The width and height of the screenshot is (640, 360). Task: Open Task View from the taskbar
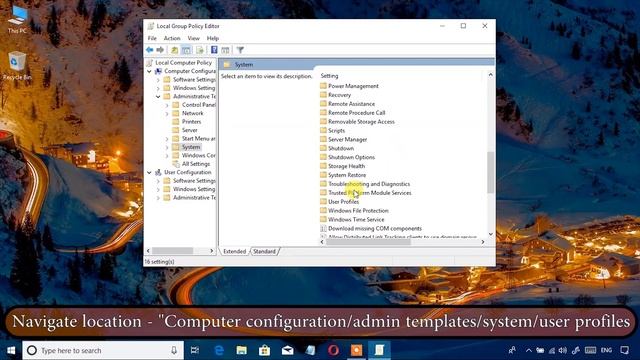(x=195, y=350)
